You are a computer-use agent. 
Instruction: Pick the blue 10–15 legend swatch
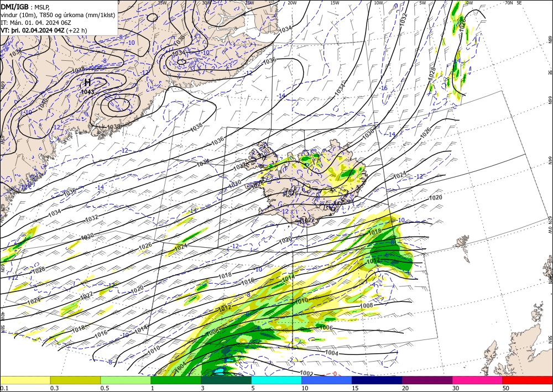327,380
